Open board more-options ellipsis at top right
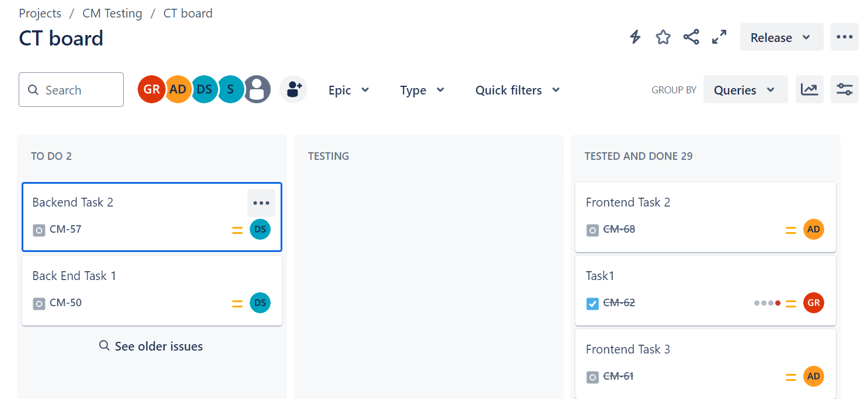This screenshot has height=399, width=868. point(845,37)
